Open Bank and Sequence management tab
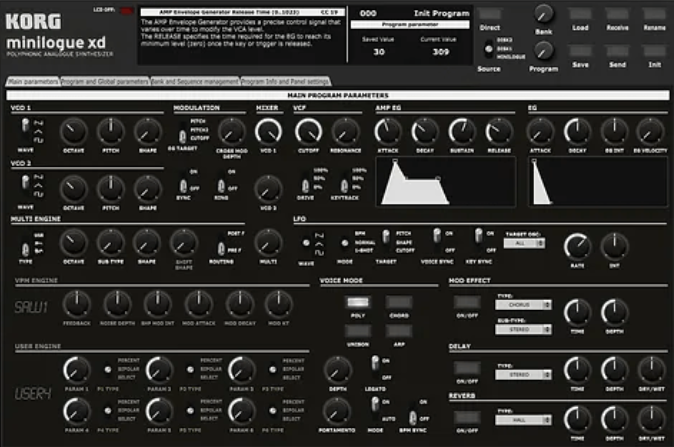Screen dimensions: 674x447 coord(195,81)
